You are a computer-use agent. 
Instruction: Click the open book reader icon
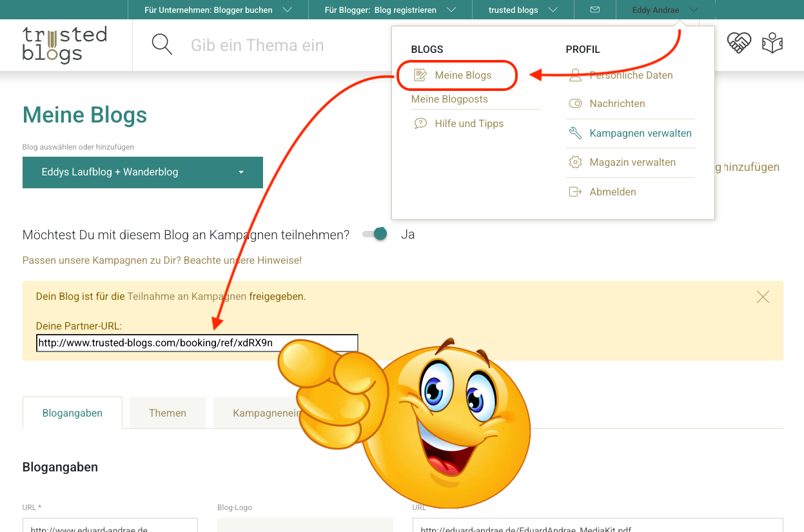click(x=772, y=43)
